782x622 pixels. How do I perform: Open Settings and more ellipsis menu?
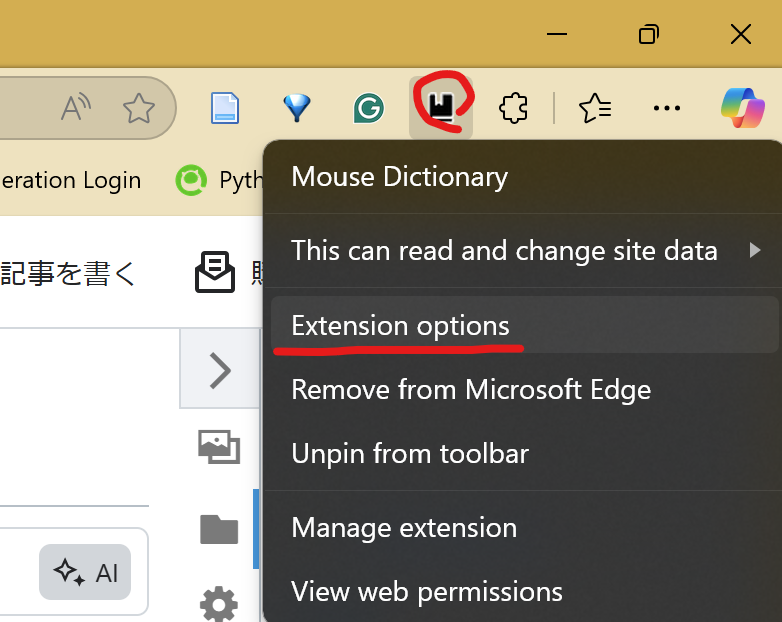point(666,108)
